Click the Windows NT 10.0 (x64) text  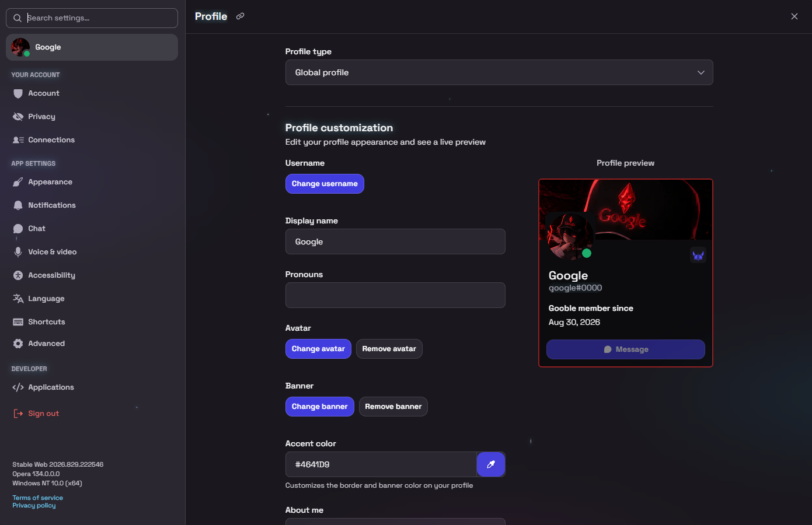click(47, 483)
